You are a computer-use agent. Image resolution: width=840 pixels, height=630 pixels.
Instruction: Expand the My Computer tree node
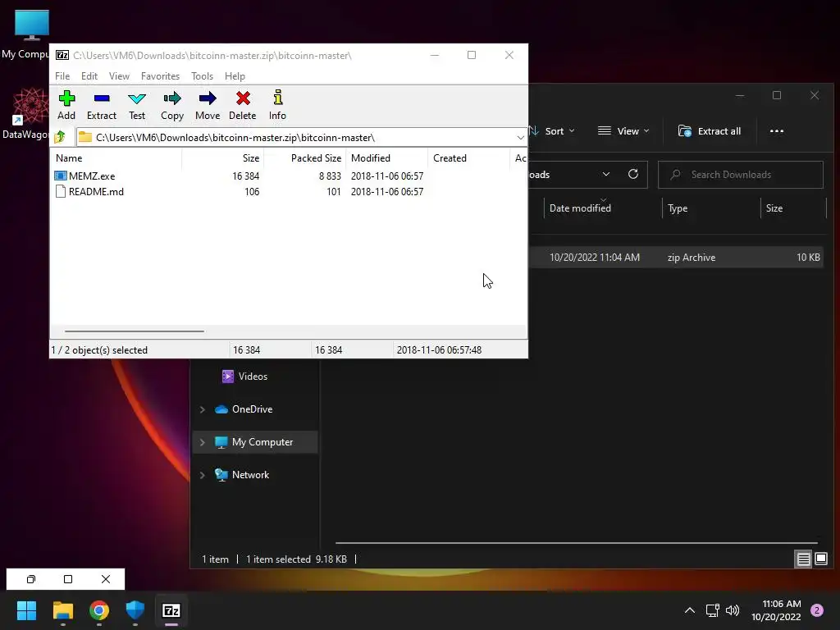click(203, 442)
